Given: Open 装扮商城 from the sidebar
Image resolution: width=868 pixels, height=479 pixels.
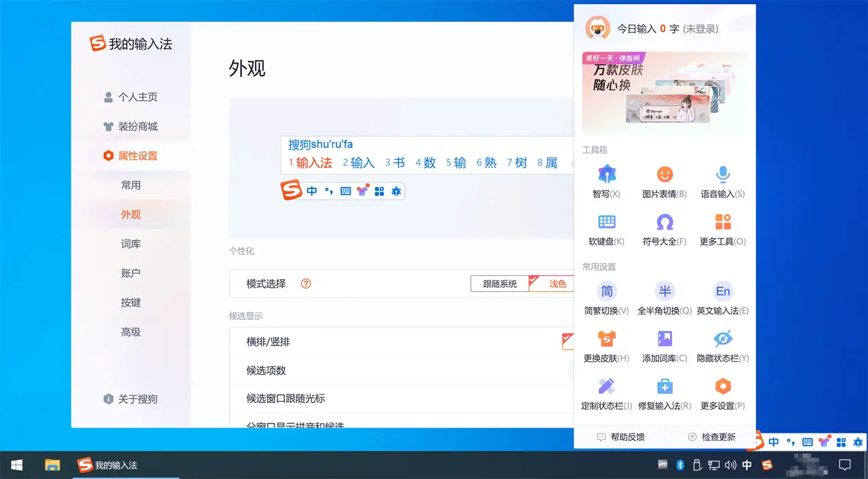Looking at the screenshot, I should click(x=138, y=127).
